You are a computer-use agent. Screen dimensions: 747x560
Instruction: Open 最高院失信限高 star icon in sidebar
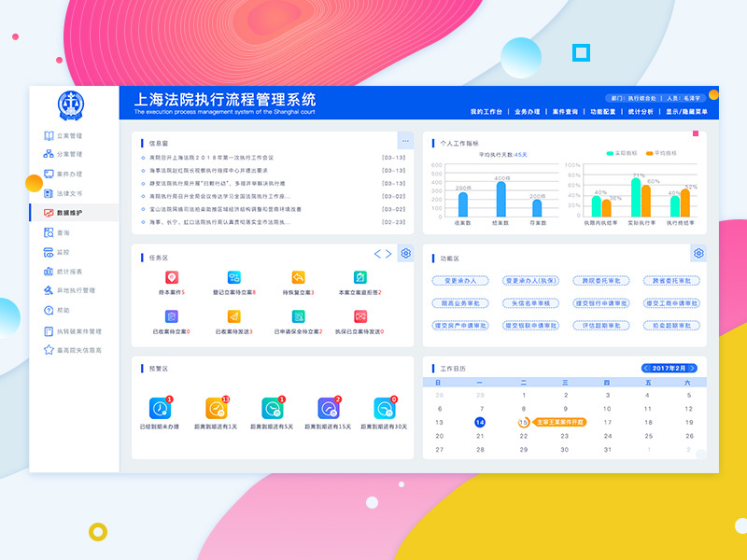(49, 350)
